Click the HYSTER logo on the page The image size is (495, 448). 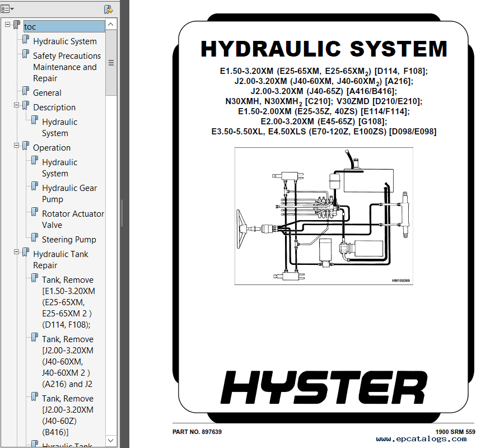tap(324, 387)
